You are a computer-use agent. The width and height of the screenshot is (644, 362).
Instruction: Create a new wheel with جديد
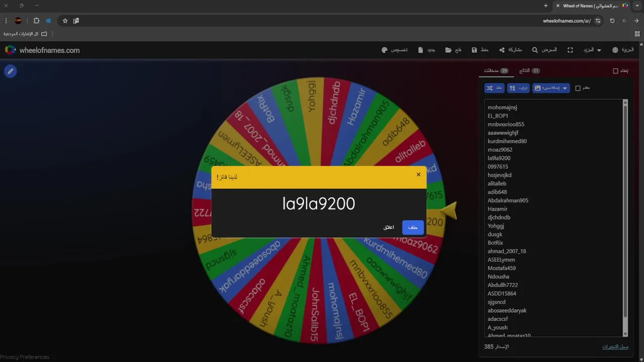coord(427,50)
